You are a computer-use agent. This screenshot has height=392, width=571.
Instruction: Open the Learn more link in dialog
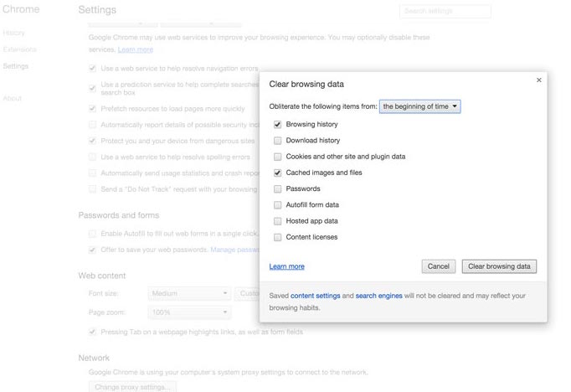coord(286,266)
